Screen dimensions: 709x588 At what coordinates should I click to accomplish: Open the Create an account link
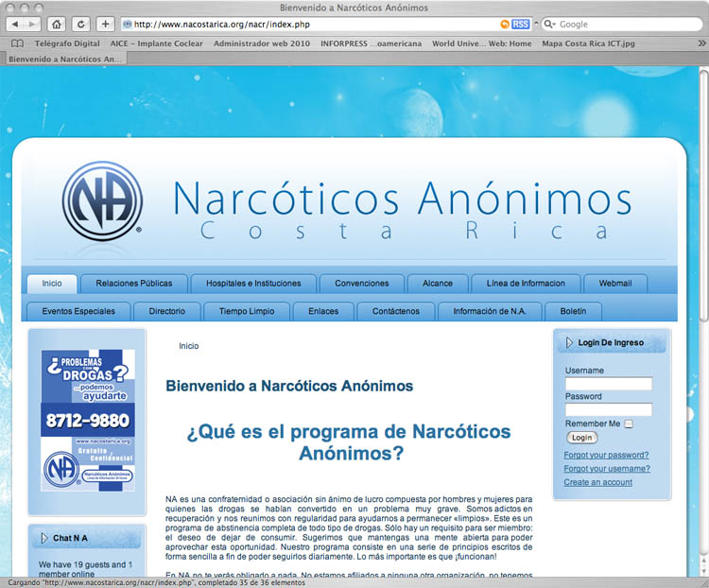click(x=597, y=482)
